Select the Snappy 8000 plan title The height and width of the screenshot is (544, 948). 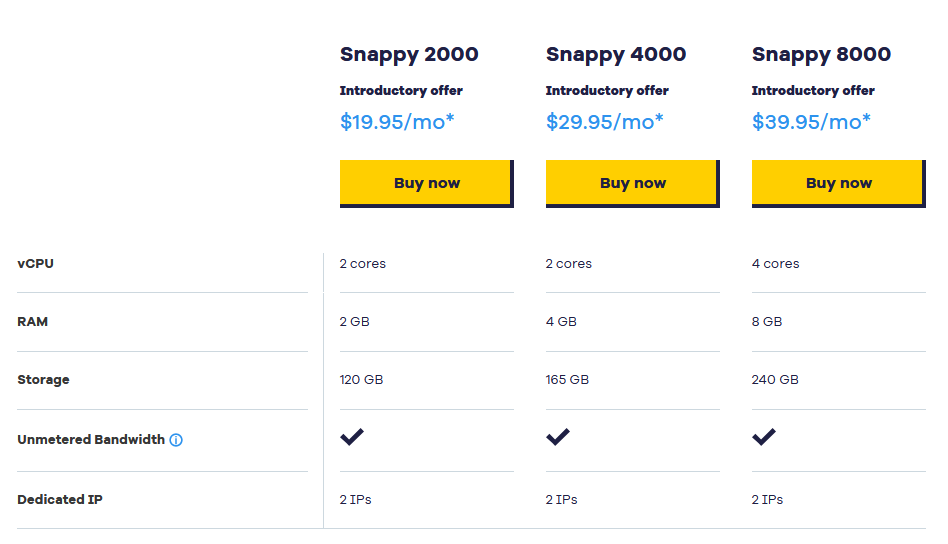(x=822, y=55)
